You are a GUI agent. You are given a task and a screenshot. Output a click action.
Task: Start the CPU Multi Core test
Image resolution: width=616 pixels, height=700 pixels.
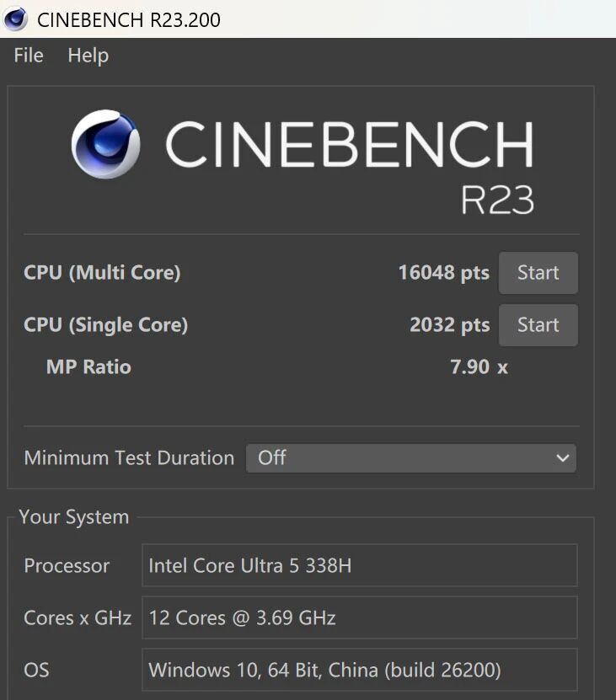[538, 273]
